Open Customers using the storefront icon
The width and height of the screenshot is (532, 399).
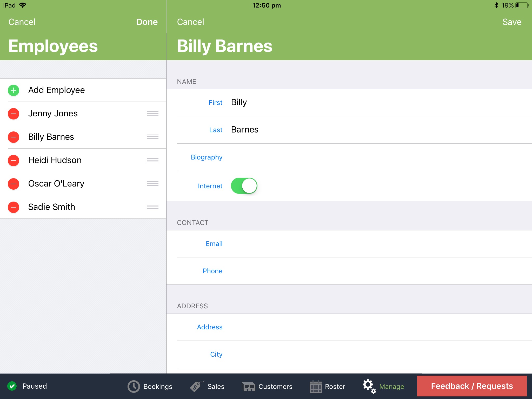click(249, 386)
